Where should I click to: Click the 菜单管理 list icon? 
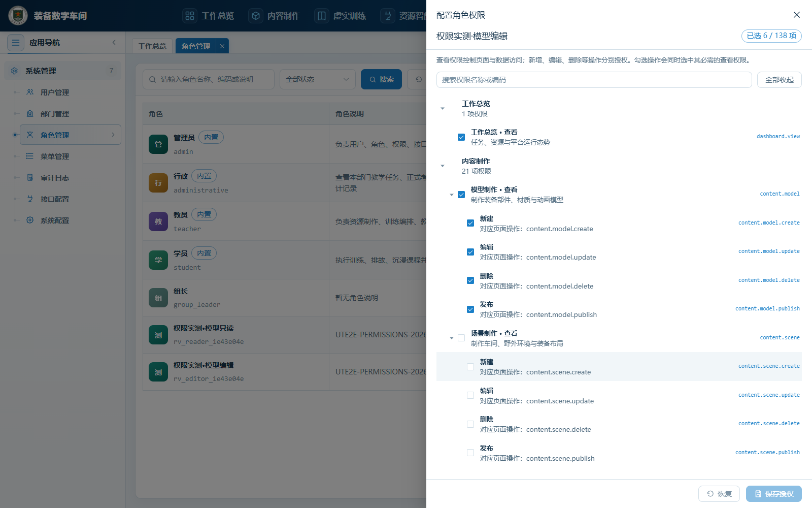pyautogui.click(x=30, y=156)
